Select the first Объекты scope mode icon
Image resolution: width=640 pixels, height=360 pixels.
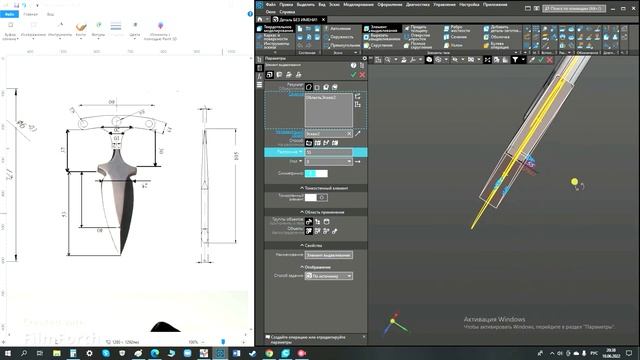309,231
